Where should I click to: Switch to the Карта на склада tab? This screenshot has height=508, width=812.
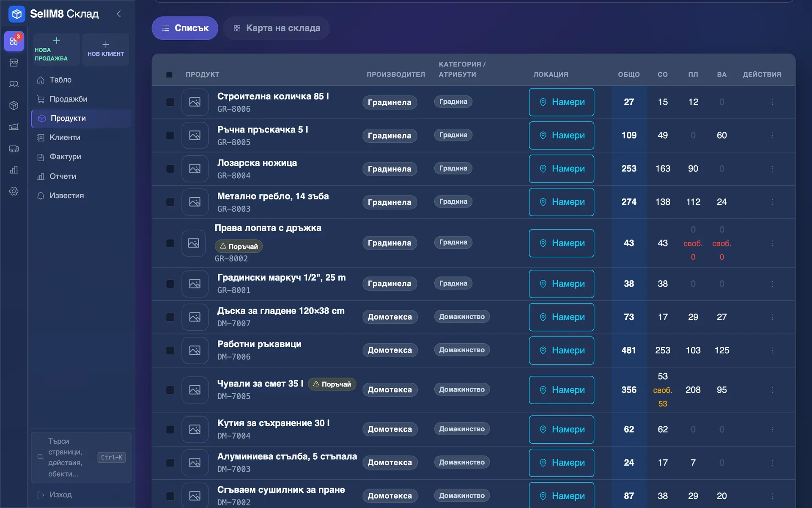pyautogui.click(x=277, y=28)
